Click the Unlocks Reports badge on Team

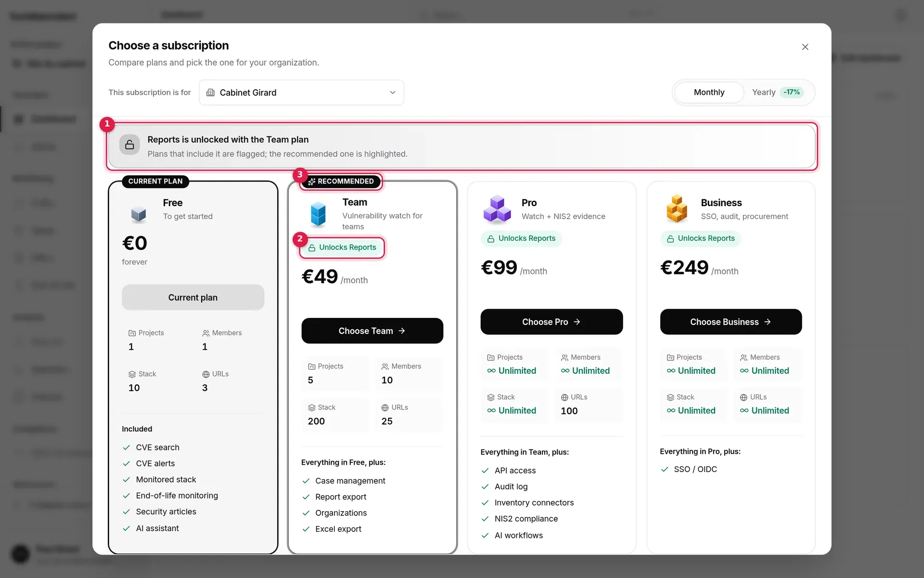[342, 248]
